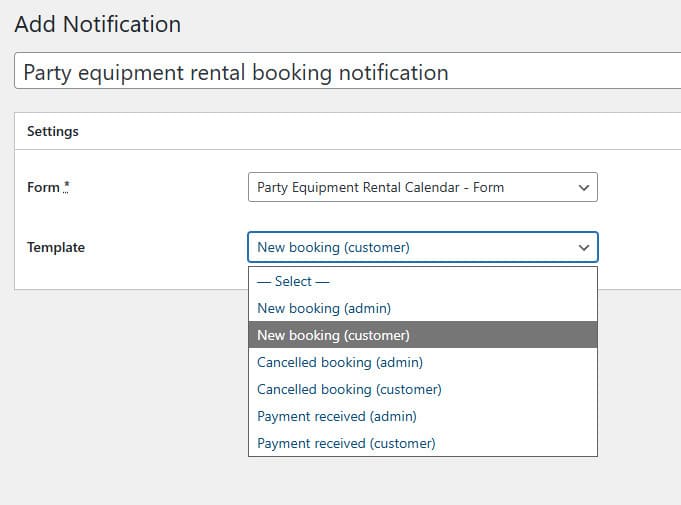Click the word 'Party' in the title field

click(48, 73)
